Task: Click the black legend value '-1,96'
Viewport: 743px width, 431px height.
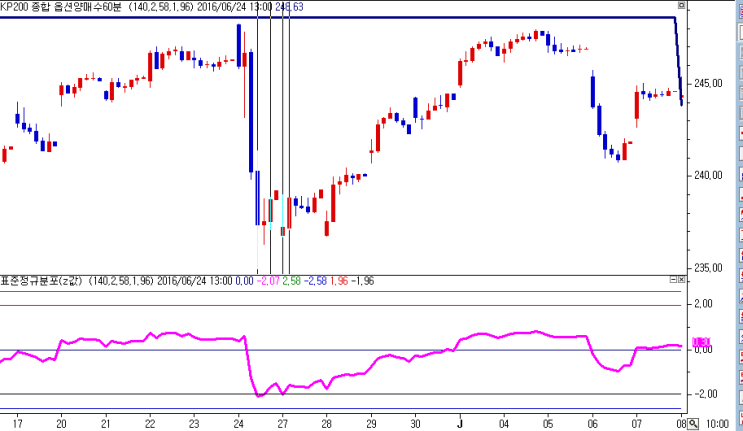Action: [x=362, y=281]
